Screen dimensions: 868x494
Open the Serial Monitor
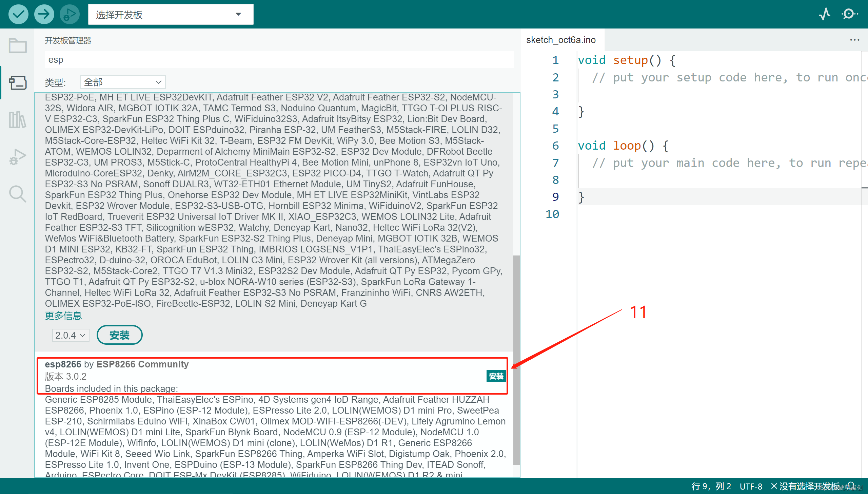click(x=849, y=14)
